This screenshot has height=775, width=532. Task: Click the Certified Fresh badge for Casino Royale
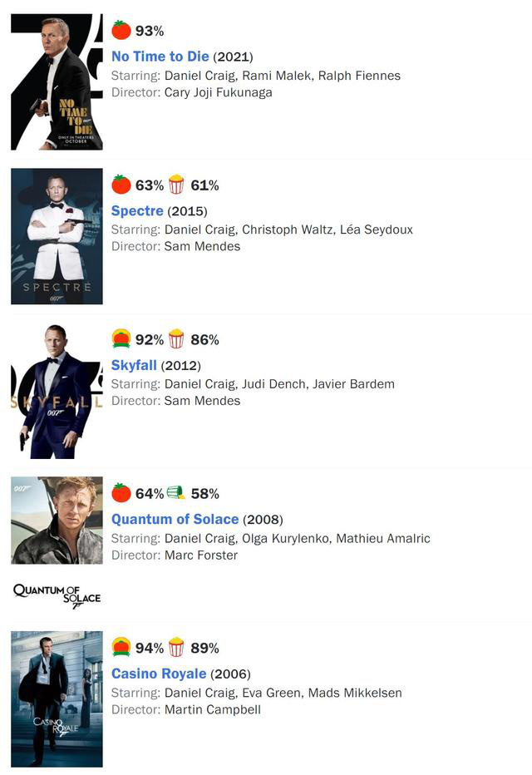click(x=121, y=647)
